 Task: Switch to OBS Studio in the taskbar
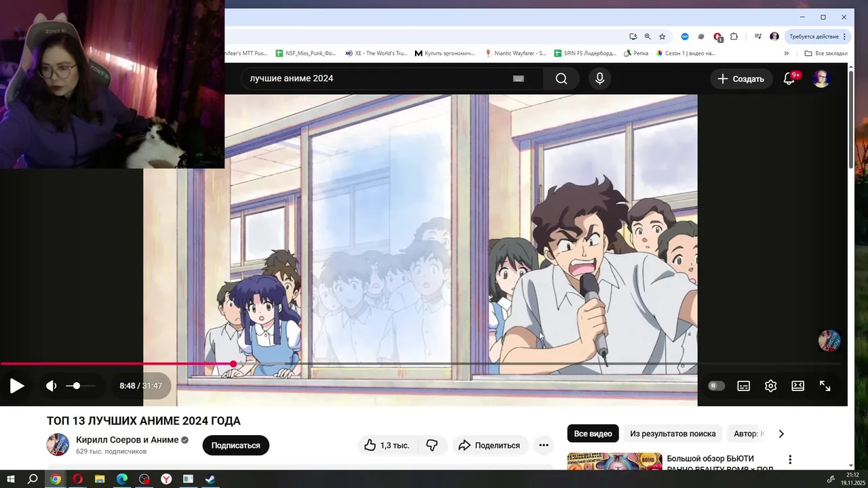(x=144, y=479)
